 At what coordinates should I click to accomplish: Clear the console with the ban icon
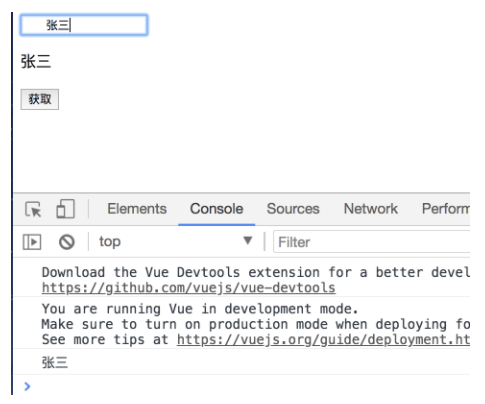coord(67,242)
